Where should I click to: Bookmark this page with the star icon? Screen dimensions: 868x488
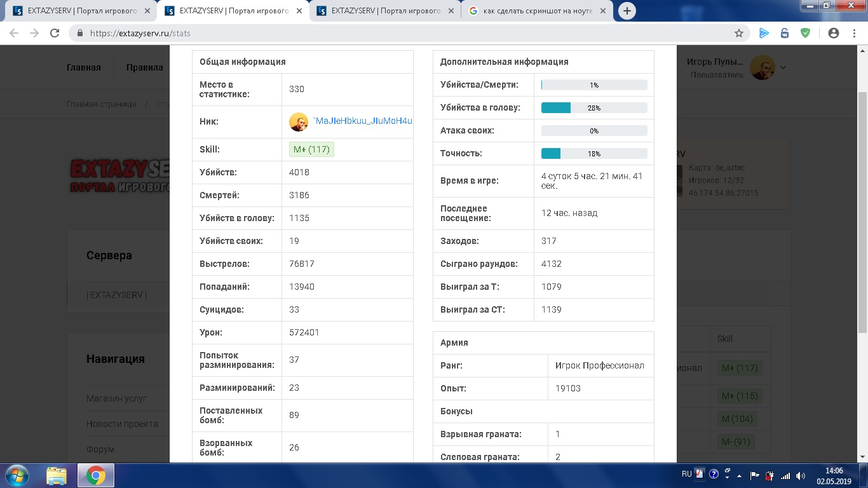738,34
